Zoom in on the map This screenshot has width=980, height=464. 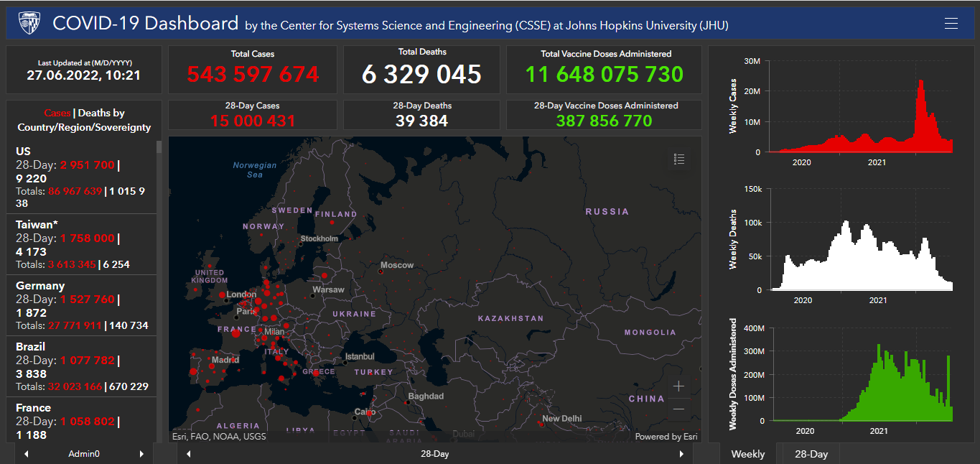pos(678,386)
